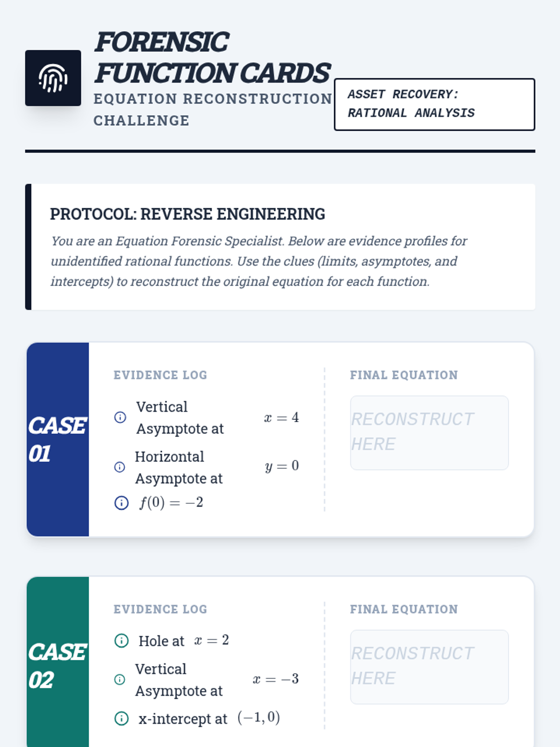Image resolution: width=560 pixels, height=747 pixels.
Task: Click info icon beside Horizontal Asymptote y = 0
Action: click(120, 467)
